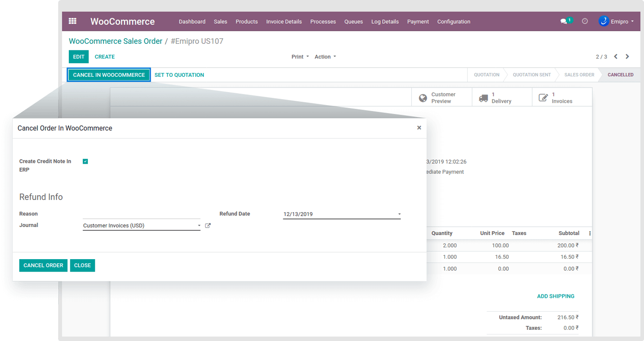
Task: Select the QUOTATION status stage
Action: [x=486, y=75]
